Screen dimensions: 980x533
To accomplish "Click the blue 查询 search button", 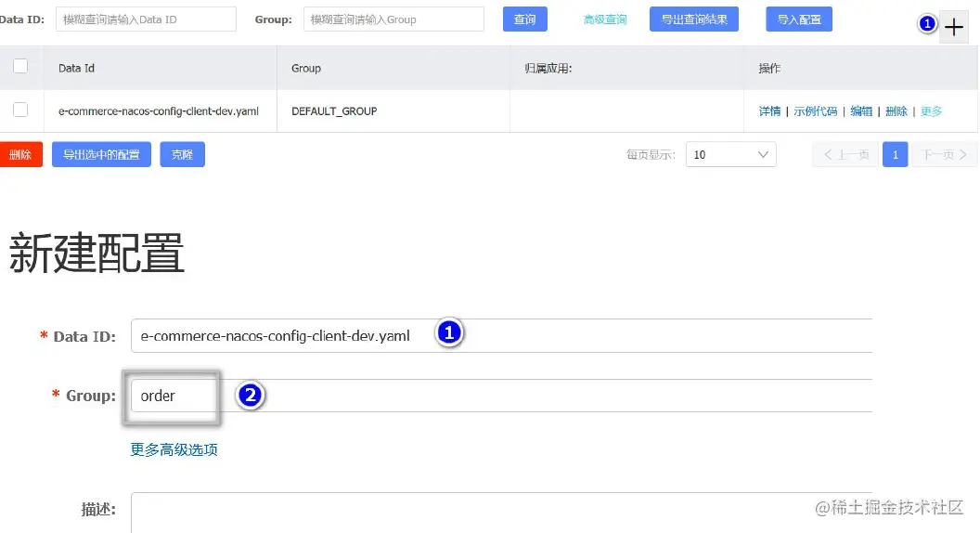I will [x=525, y=19].
